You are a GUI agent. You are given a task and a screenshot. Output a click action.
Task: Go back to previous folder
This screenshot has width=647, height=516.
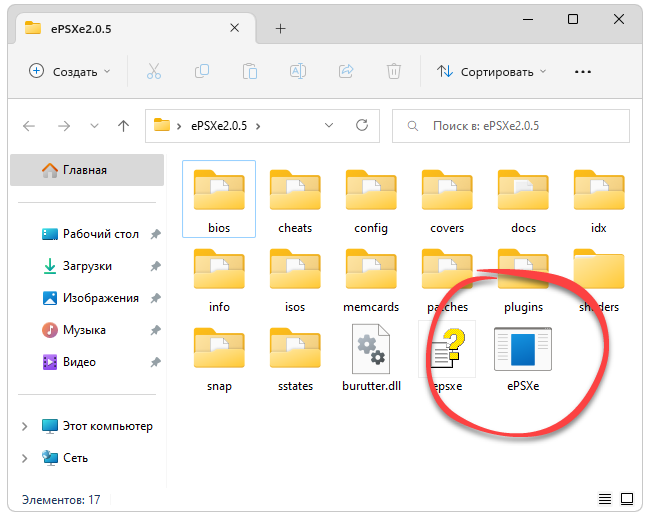click(x=29, y=126)
